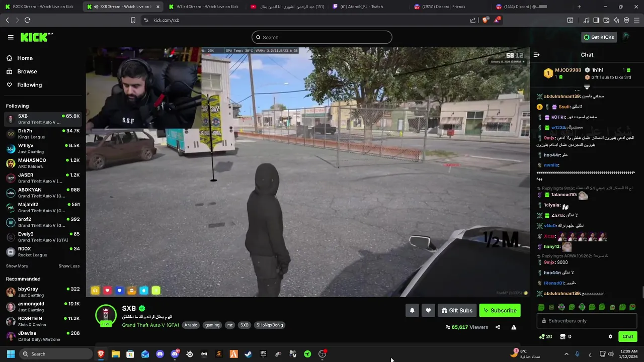This screenshot has width=644, height=362.
Task: Open Brave Wallet icon
Action: coord(606,20)
